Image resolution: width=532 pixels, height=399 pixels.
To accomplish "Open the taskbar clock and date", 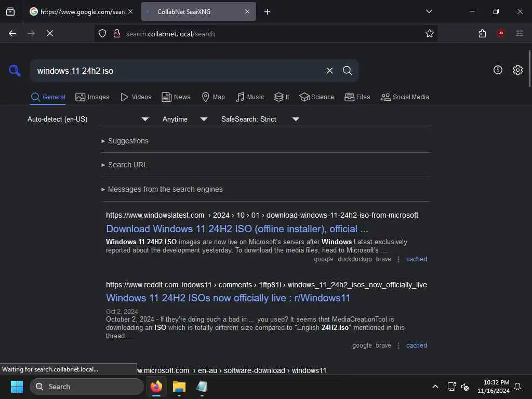I will click(x=494, y=387).
